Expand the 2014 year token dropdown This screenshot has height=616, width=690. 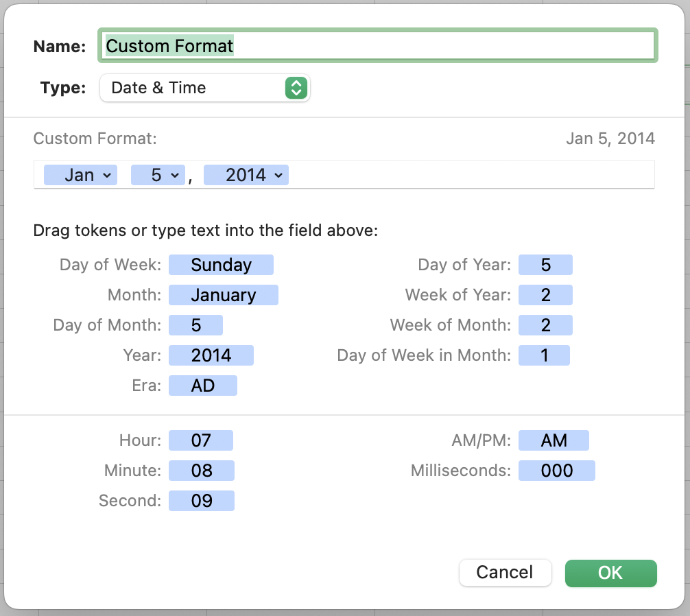point(278,176)
